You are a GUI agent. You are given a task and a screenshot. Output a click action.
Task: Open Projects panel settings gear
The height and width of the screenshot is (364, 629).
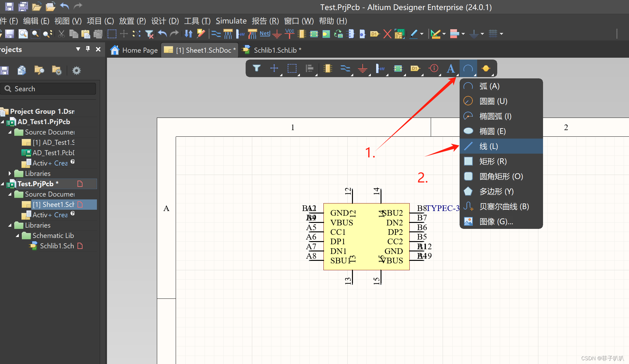click(76, 70)
